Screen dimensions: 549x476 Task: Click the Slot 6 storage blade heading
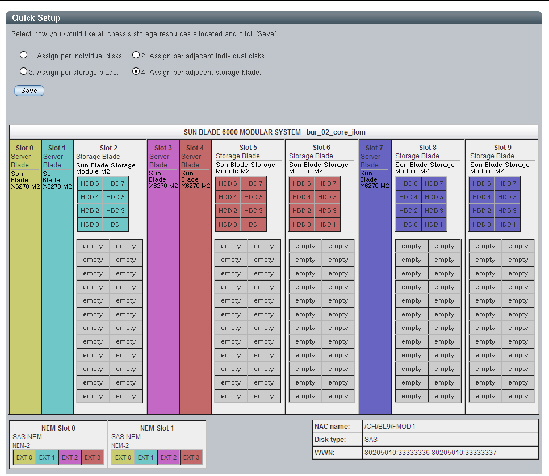(321, 147)
